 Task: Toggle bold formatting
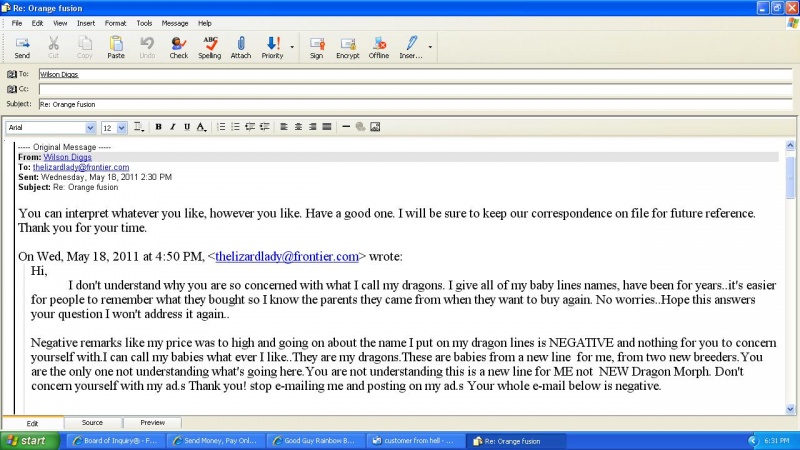point(159,127)
